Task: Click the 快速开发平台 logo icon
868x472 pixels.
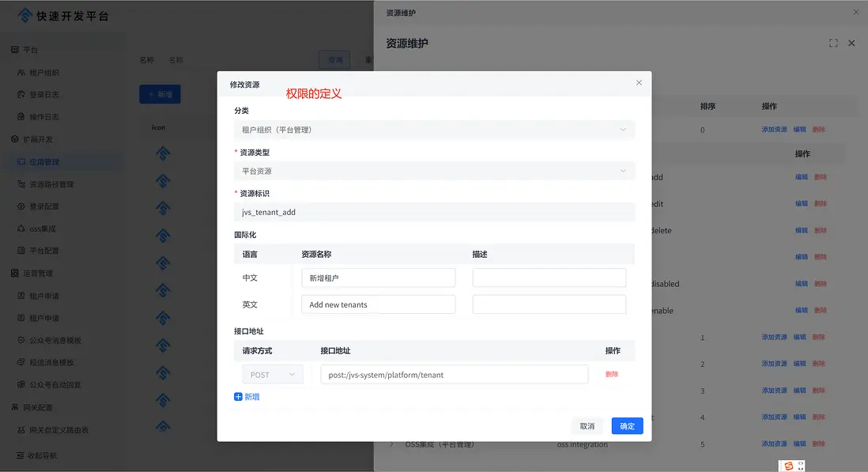Action: pyautogui.click(x=24, y=14)
